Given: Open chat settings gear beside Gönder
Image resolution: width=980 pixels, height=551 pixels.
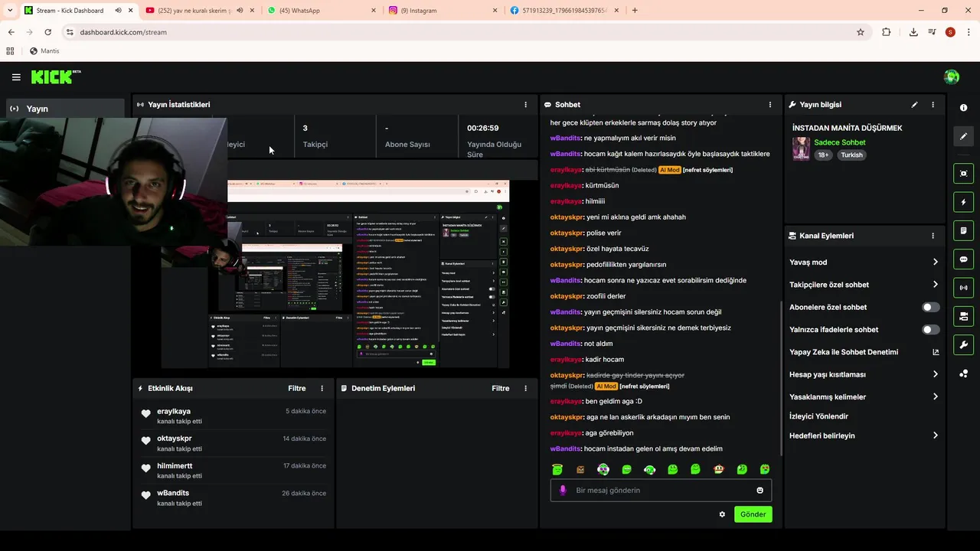Looking at the screenshot, I should tap(722, 514).
